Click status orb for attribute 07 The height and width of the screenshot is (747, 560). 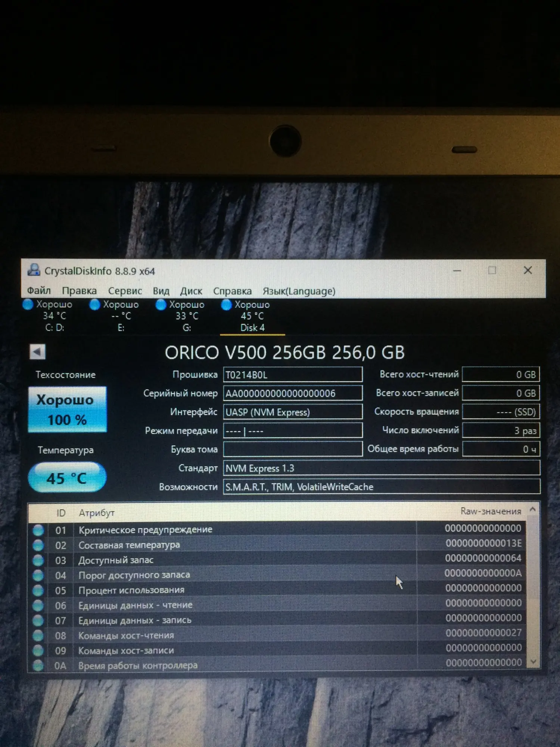pos(38,620)
